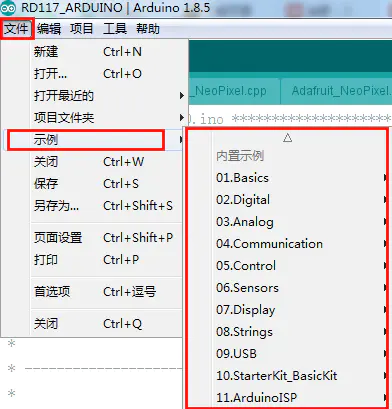Click the Arduino logo in title bar
This screenshot has width=392, height=409.
(x=8, y=8)
